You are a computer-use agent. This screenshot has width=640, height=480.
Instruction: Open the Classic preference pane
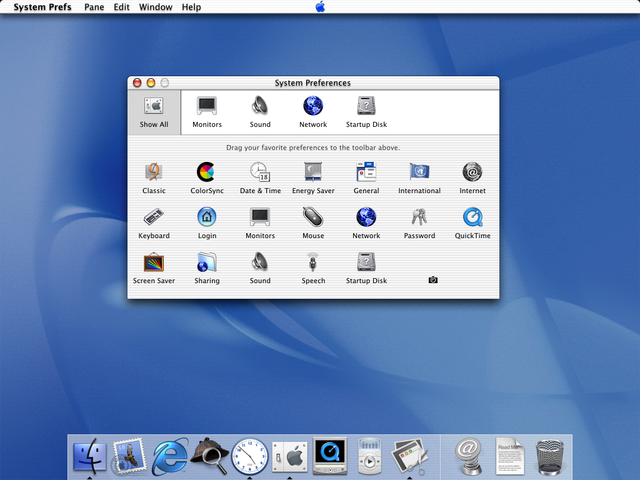click(154, 178)
